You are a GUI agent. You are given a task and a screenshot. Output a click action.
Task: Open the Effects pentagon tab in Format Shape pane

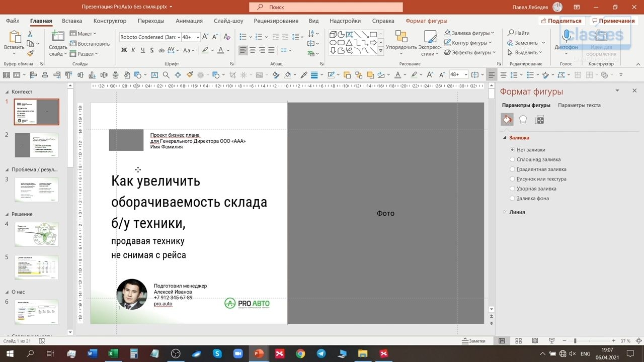pos(523,119)
